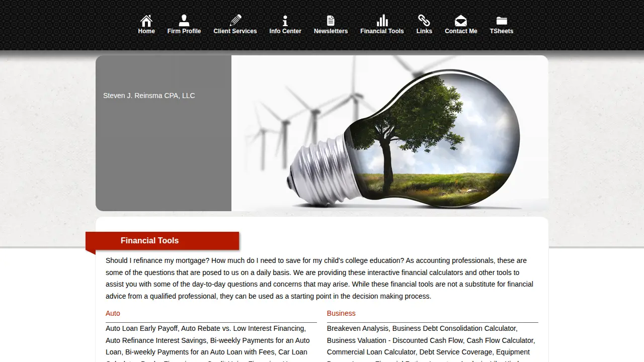
Task: Select the Client Services menu label
Action: pyautogui.click(x=235, y=31)
